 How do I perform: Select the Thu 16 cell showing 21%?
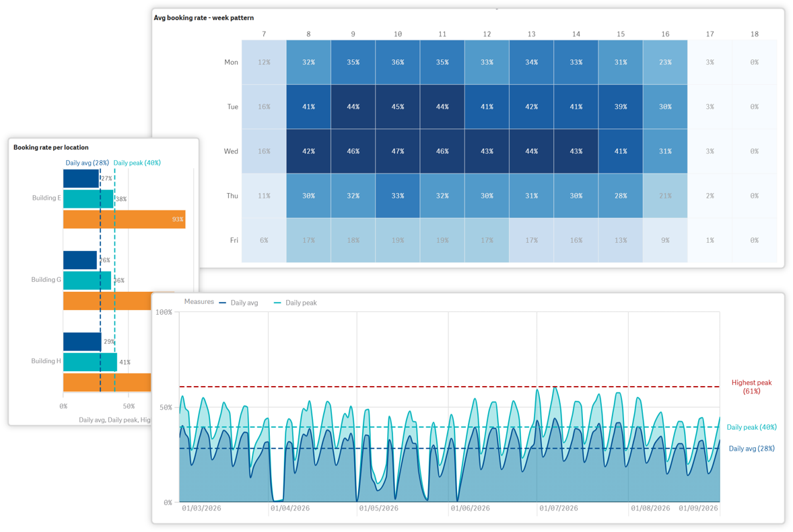665,196
